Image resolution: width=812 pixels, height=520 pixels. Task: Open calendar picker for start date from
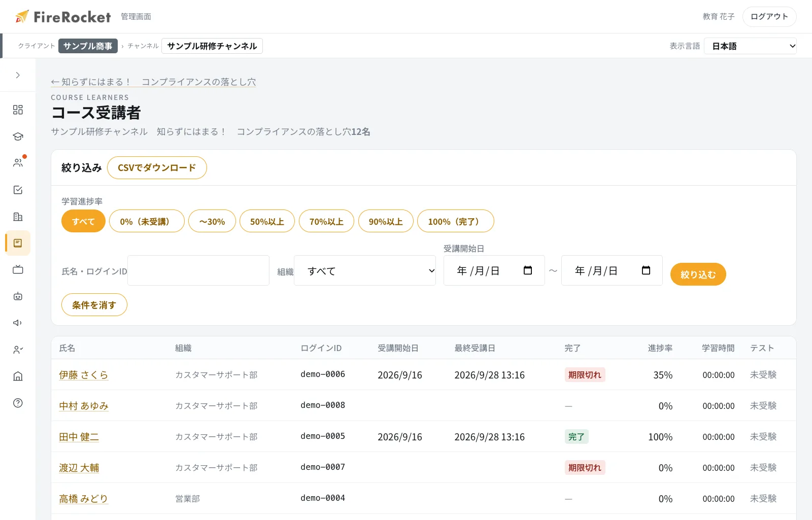tap(528, 270)
